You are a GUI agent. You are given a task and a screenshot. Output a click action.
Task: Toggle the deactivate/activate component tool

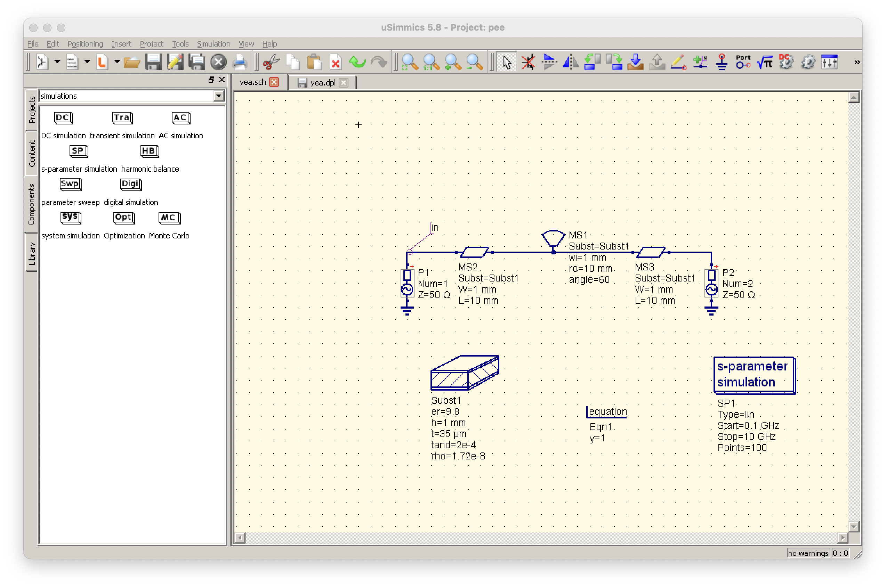528,62
